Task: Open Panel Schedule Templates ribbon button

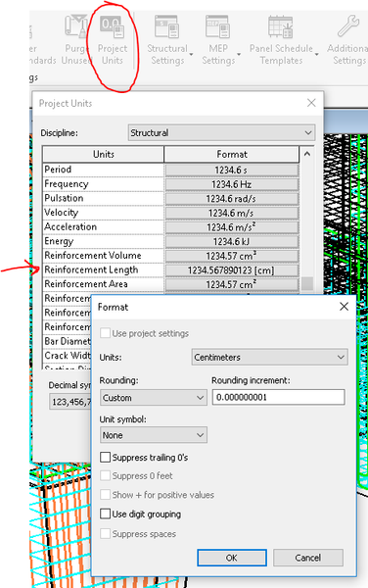Action: (x=281, y=41)
